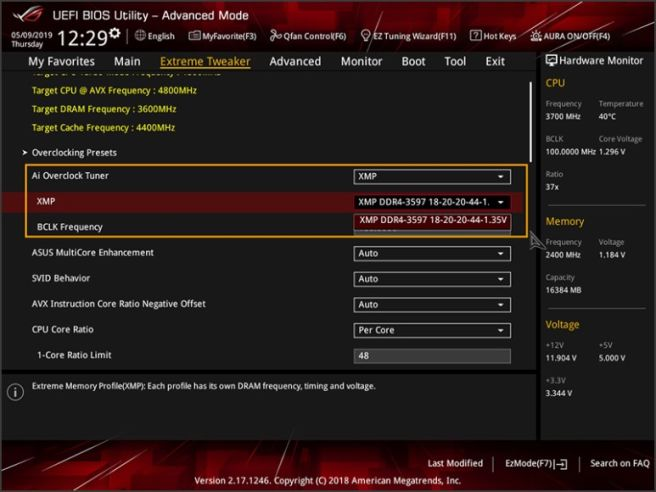Click the 1-Core Ratio Limit field
This screenshot has height=492, width=656.
(432, 356)
